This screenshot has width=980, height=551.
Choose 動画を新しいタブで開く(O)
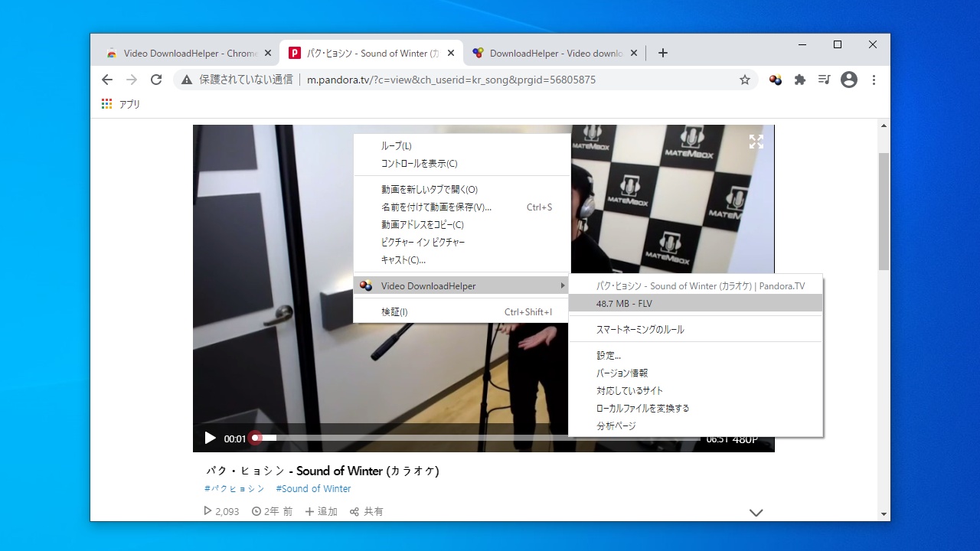(x=462, y=190)
